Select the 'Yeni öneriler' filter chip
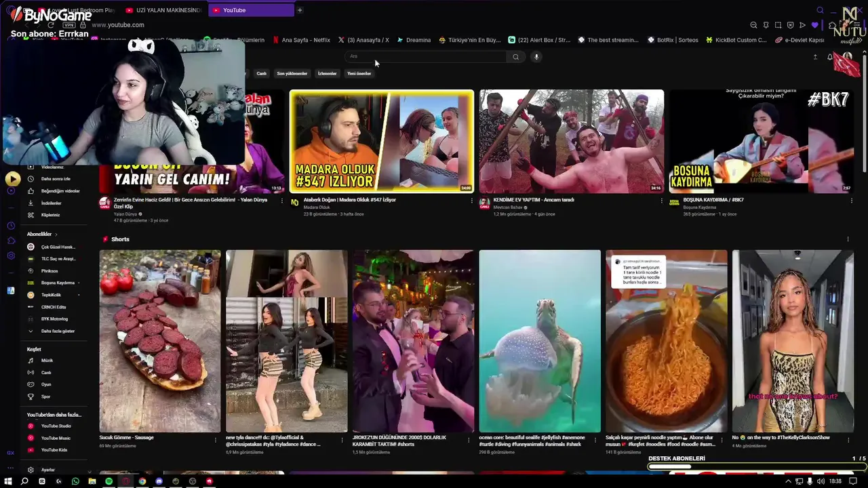The height and width of the screenshot is (488, 868). point(359,73)
